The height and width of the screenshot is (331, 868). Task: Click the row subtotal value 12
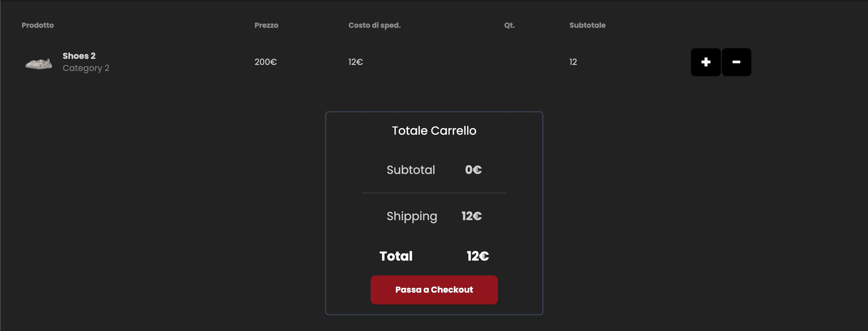[573, 62]
